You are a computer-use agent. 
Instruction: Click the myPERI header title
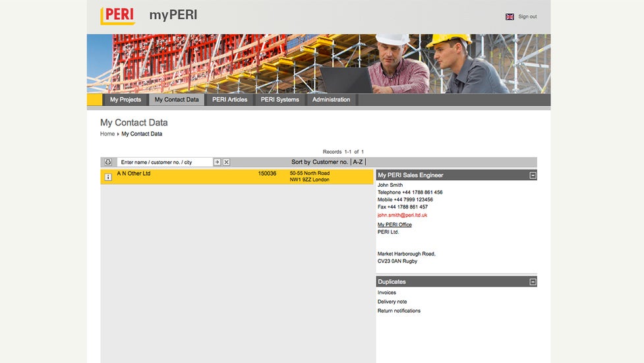point(173,15)
